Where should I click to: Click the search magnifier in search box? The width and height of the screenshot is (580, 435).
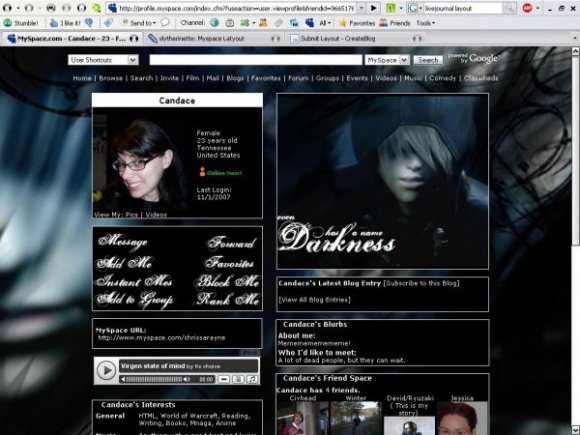[509, 8]
